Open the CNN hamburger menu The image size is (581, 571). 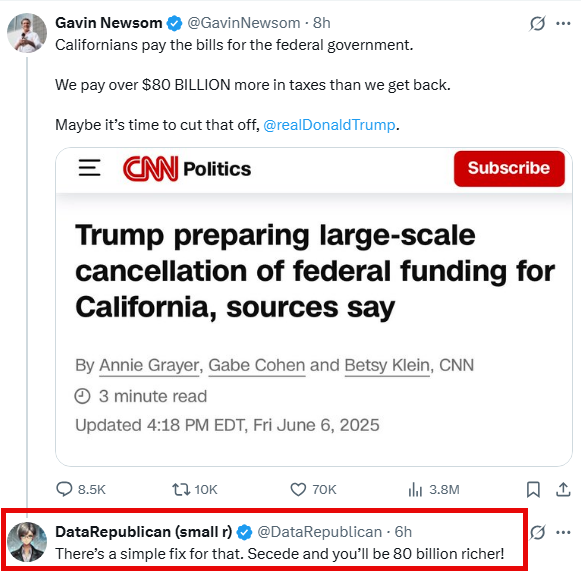point(89,167)
